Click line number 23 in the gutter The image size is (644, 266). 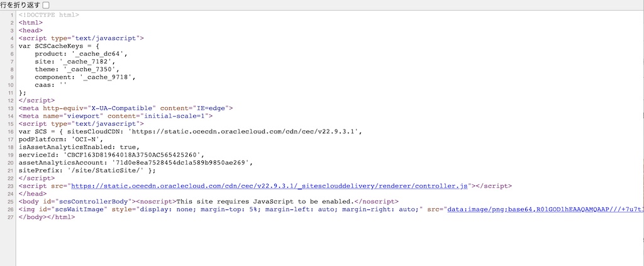click(x=11, y=186)
